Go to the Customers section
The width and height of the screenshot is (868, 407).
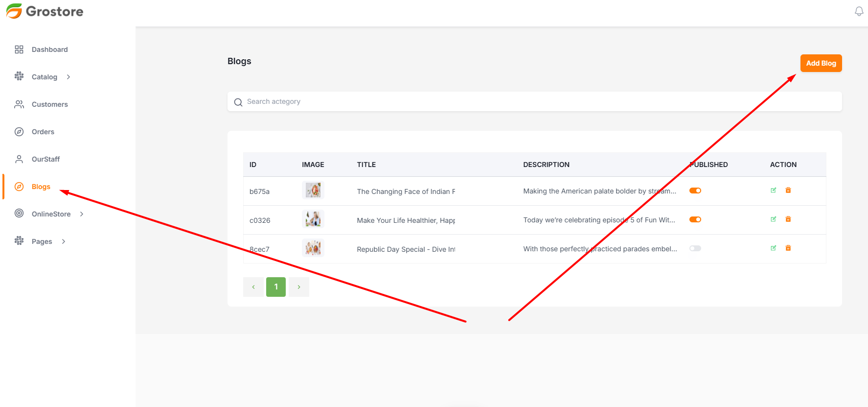coord(49,104)
